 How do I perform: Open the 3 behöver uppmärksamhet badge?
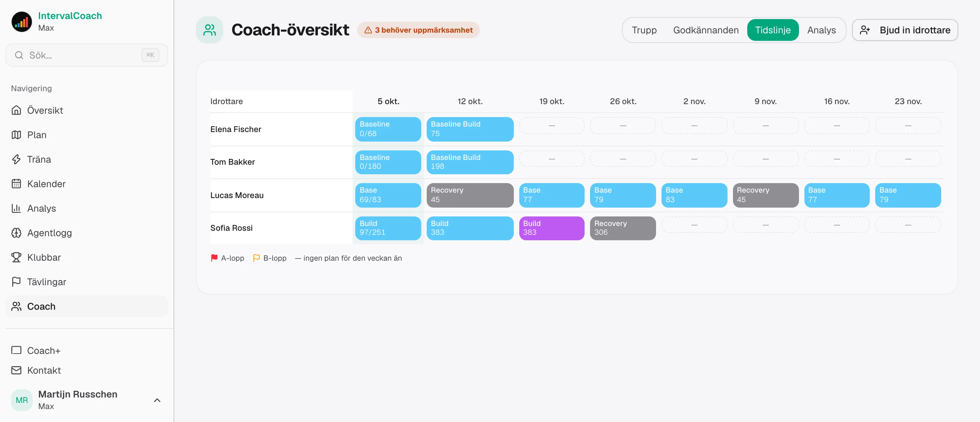418,30
